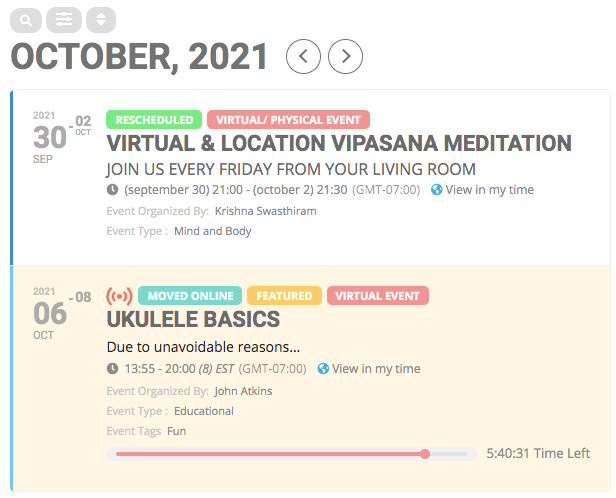Select the Featured yellow tag
The width and height of the screenshot is (616, 498).
pyautogui.click(x=284, y=296)
